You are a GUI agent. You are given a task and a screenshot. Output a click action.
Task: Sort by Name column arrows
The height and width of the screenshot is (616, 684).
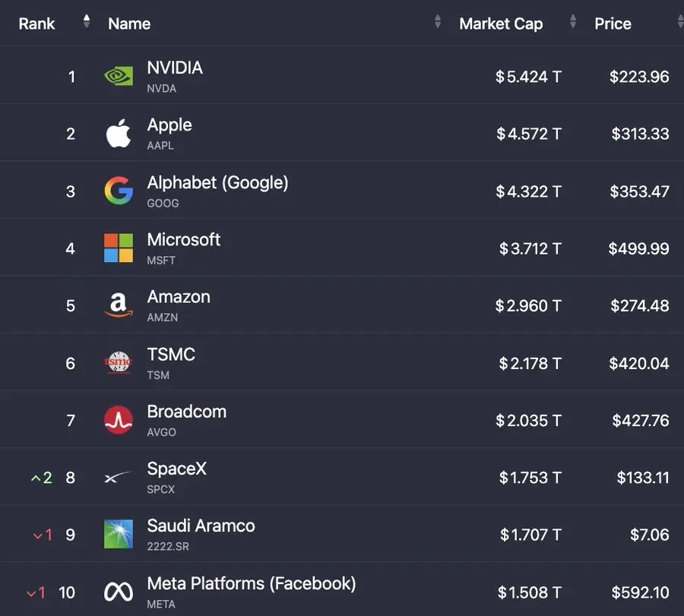coord(438,21)
